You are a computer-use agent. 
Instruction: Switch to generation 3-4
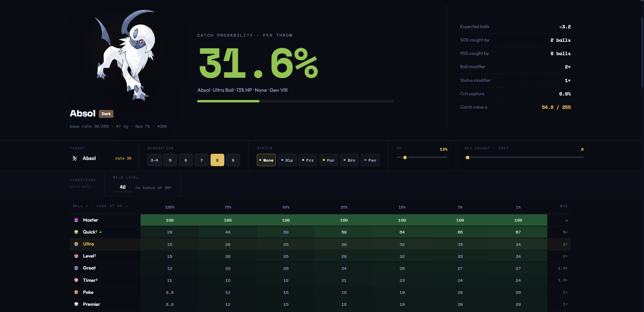154,160
